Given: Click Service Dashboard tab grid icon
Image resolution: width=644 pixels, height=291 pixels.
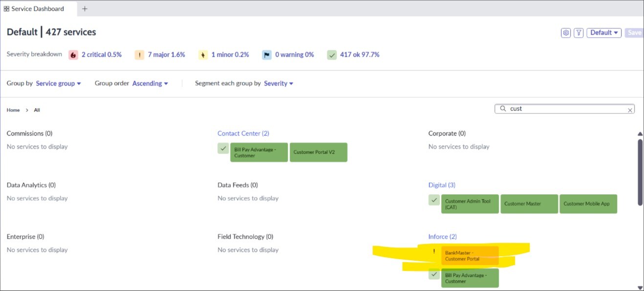Looking at the screenshot, I should (x=6, y=9).
